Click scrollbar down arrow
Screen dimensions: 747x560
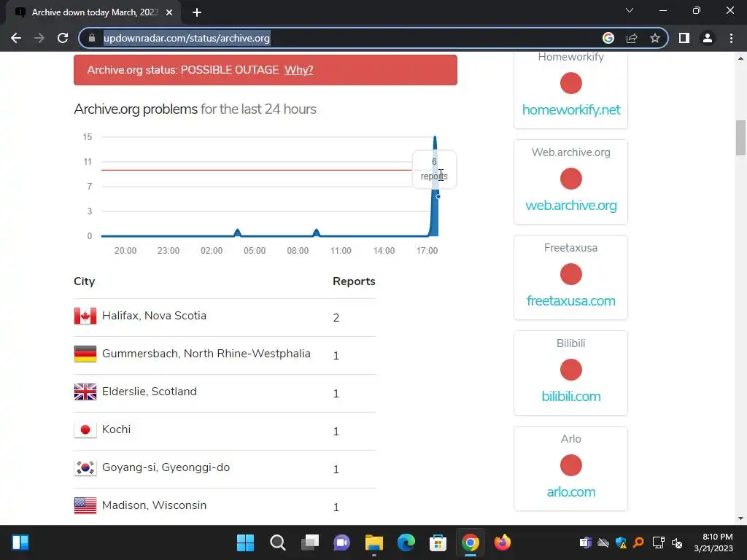pos(740,518)
